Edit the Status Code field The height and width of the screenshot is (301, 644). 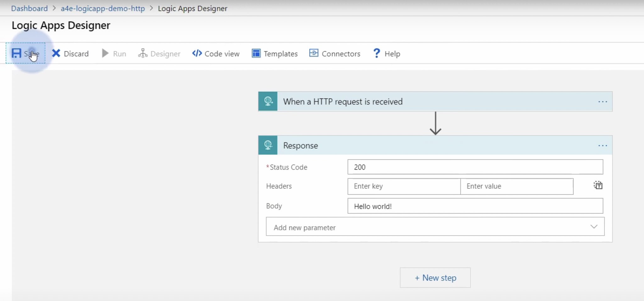(x=475, y=167)
